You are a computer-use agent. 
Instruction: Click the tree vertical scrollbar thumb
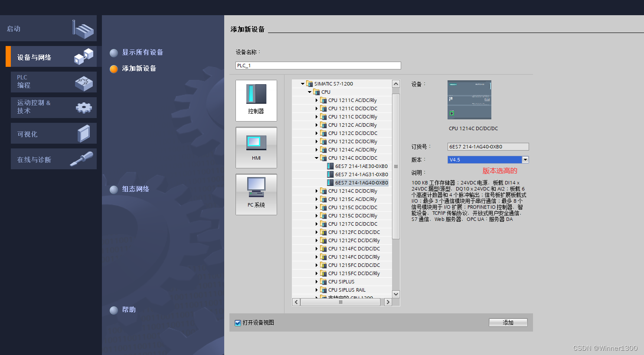(x=396, y=166)
